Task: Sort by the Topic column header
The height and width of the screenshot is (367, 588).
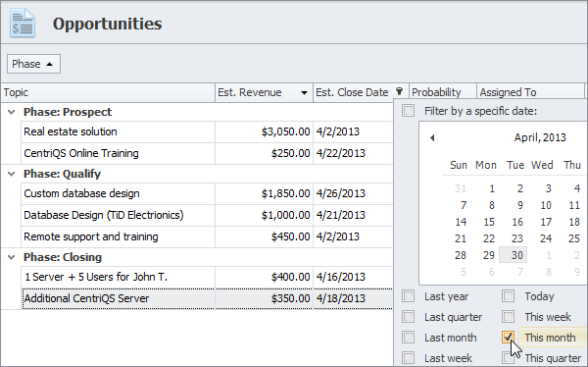Action: point(108,92)
